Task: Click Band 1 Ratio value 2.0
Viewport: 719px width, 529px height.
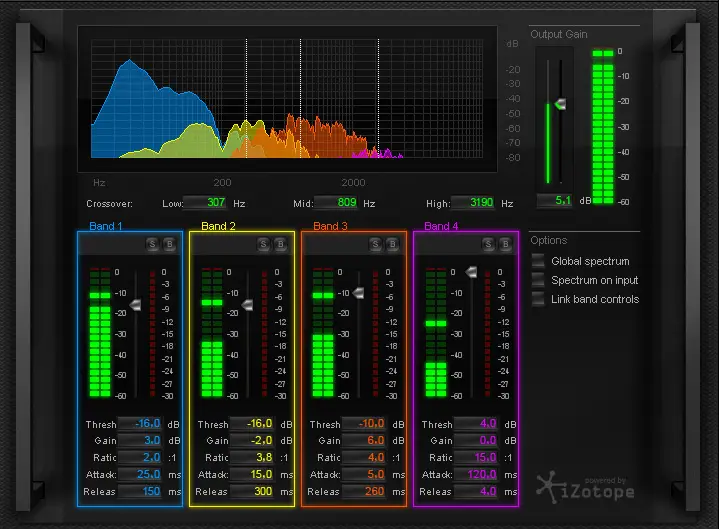Action: pyautogui.click(x=140, y=457)
